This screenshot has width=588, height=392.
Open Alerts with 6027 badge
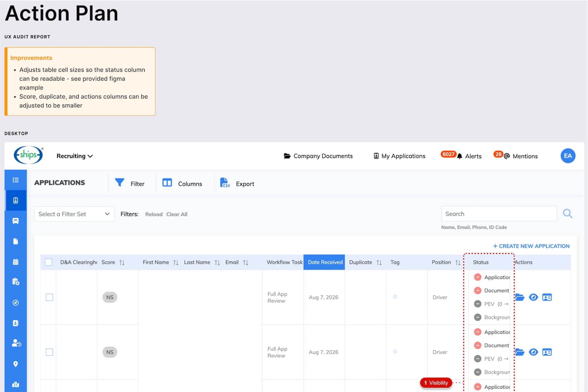pos(461,155)
